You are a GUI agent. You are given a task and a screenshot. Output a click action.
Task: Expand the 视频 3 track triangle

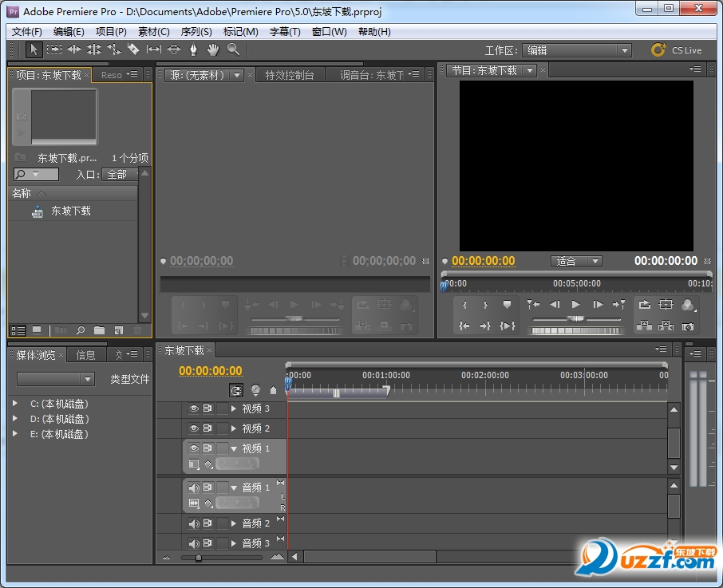point(234,408)
